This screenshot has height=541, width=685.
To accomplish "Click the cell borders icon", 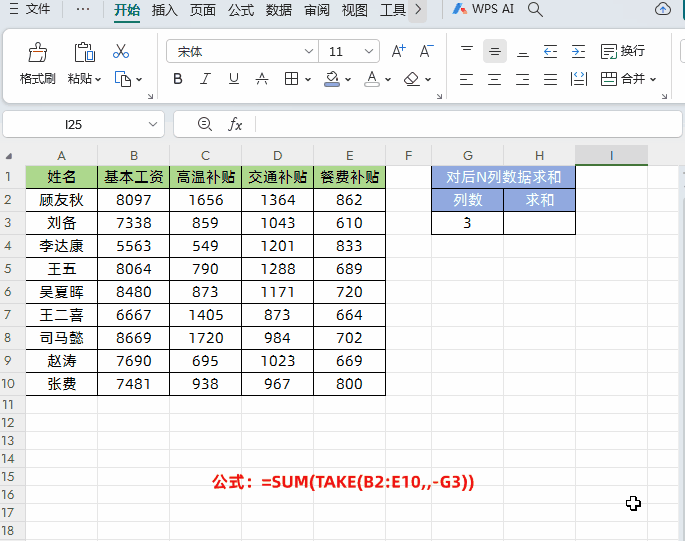I will [x=291, y=79].
